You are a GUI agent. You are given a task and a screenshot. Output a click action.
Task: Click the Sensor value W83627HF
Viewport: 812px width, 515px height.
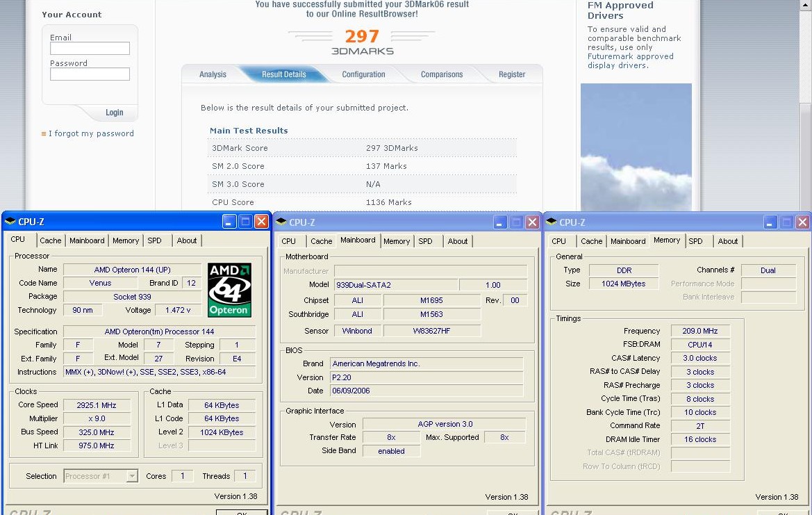(x=431, y=331)
